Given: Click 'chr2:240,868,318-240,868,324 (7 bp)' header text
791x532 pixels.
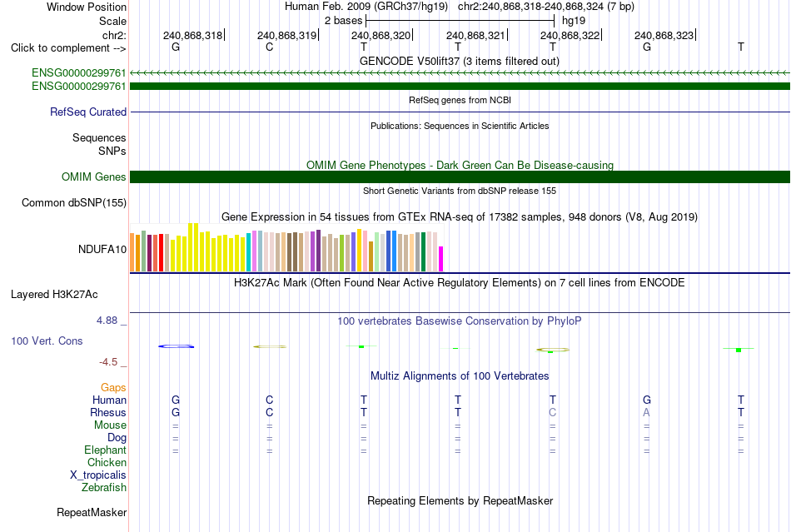Looking at the screenshot, I should pos(546,7).
